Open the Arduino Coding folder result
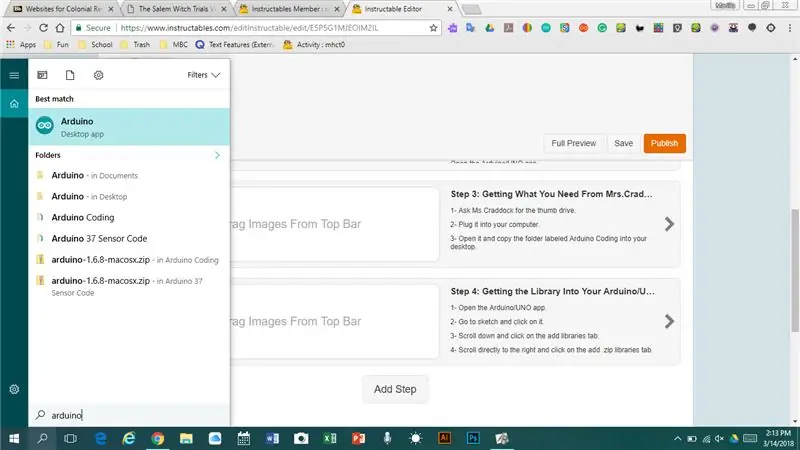 click(129, 217)
